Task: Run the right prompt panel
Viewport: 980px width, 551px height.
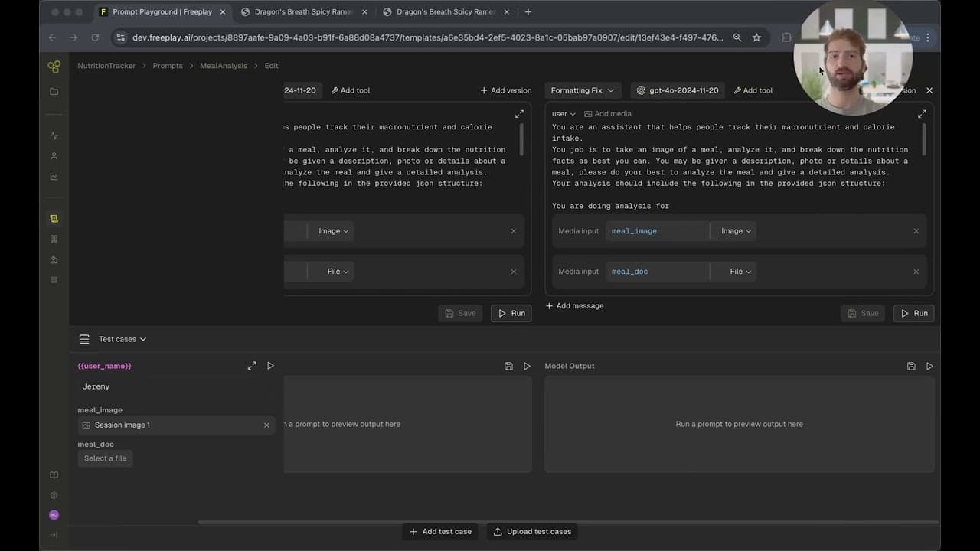Action: (913, 313)
